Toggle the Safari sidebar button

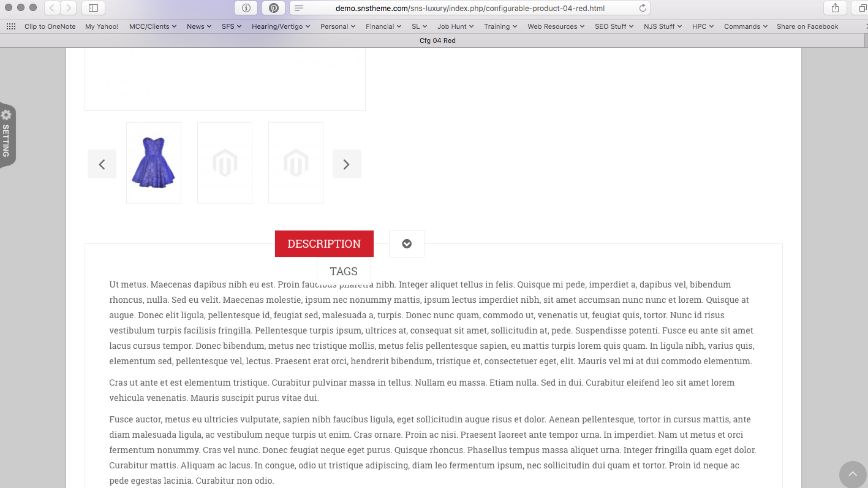(x=93, y=8)
